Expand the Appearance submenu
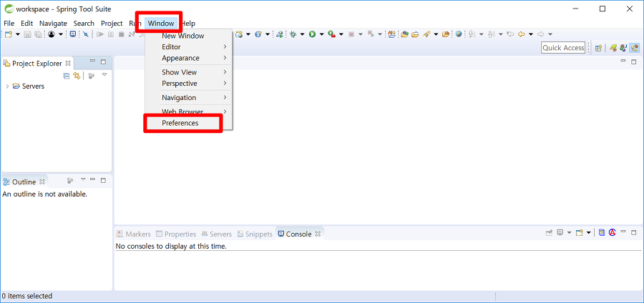The width and height of the screenshot is (644, 303). click(190, 58)
